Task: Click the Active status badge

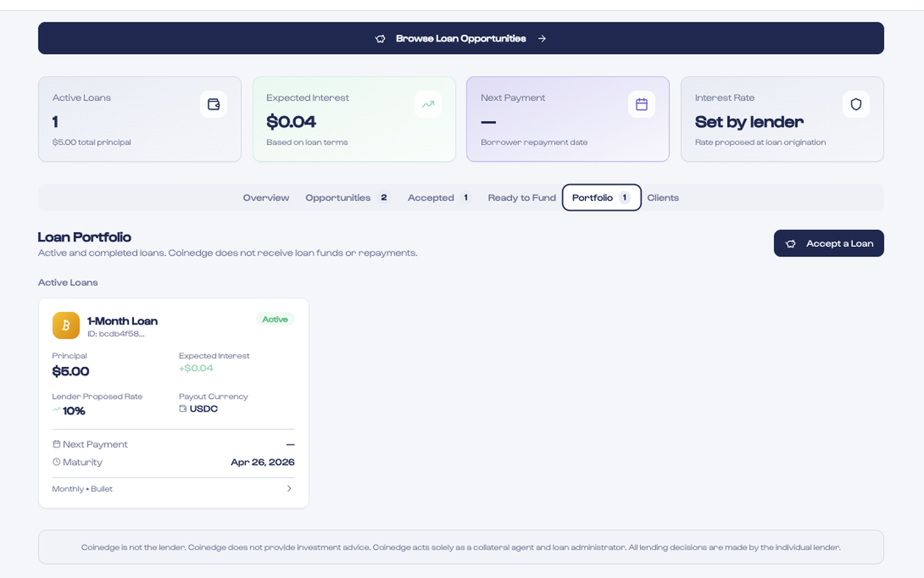Action: 275,319
